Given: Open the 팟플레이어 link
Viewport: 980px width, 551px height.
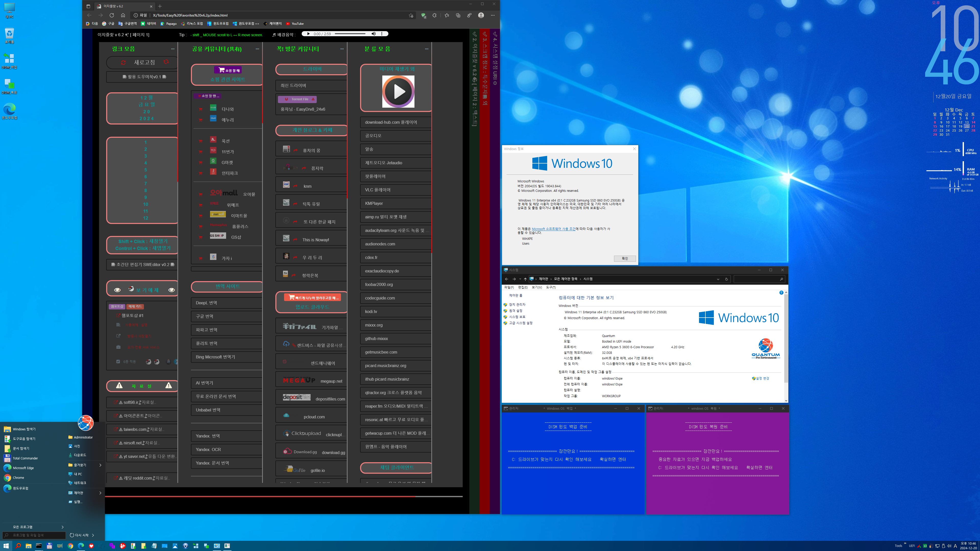Looking at the screenshot, I should (x=396, y=176).
